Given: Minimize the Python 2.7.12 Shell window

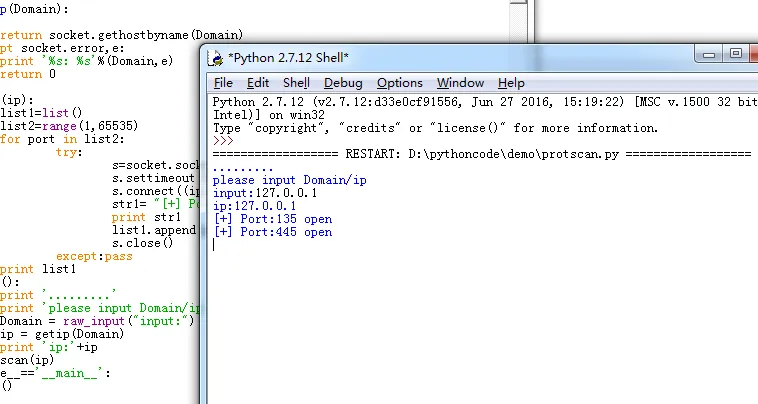Looking at the screenshot, I should point(710,54).
